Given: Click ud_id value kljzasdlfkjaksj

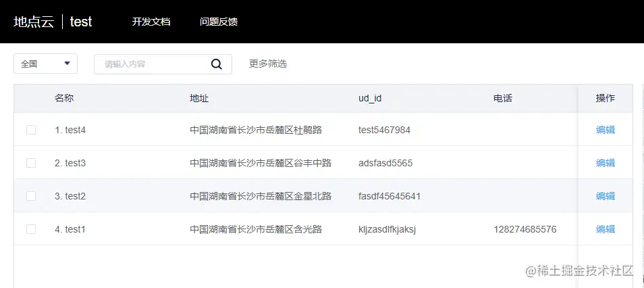Looking at the screenshot, I should (387, 229).
